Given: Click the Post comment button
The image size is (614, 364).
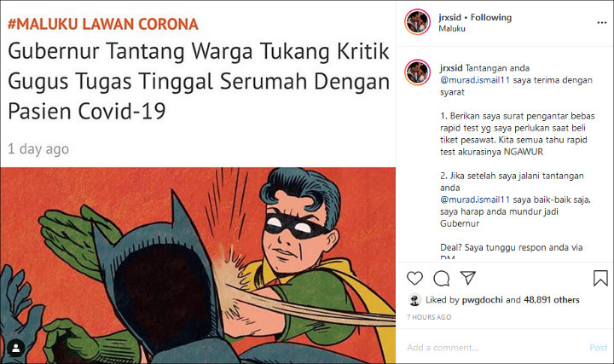Looking at the screenshot, I should point(599,348).
